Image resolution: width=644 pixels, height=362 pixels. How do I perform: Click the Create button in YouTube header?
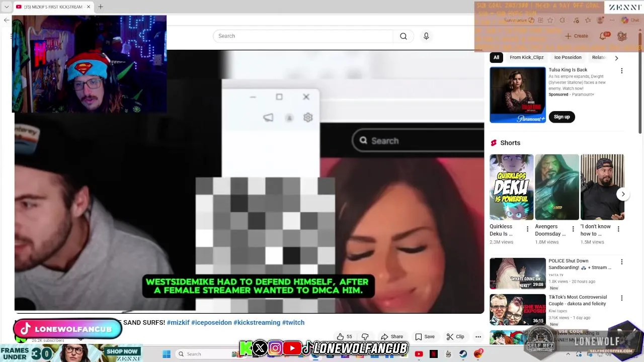[x=577, y=36]
